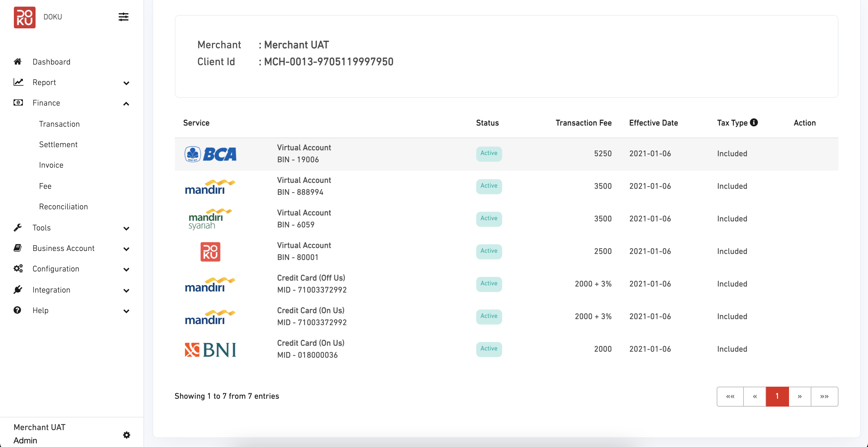Click the Service column header

196,123
